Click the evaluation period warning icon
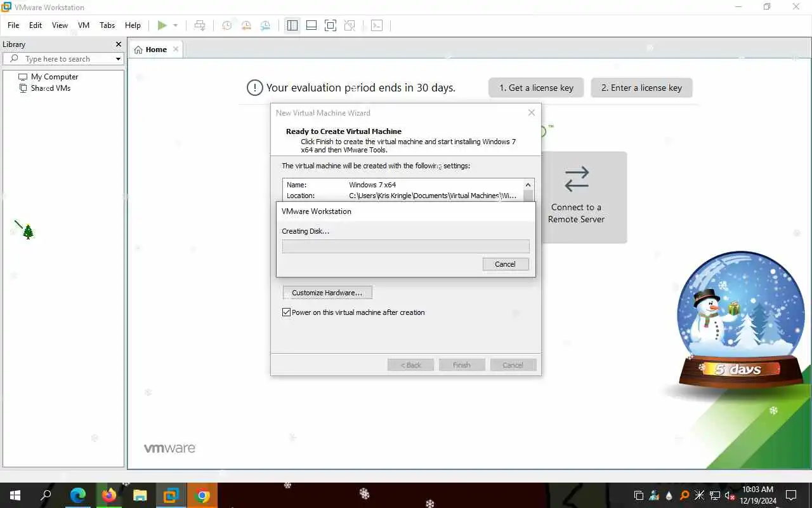 (x=254, y=88)
